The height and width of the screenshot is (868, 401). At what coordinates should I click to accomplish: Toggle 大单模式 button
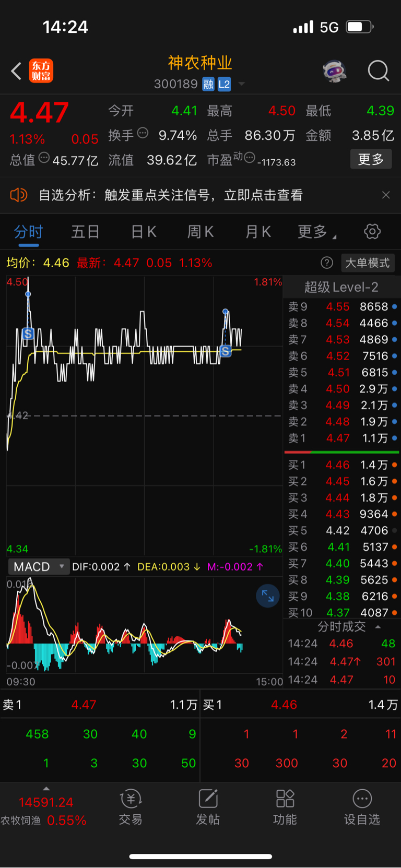(x=368, y=263)
